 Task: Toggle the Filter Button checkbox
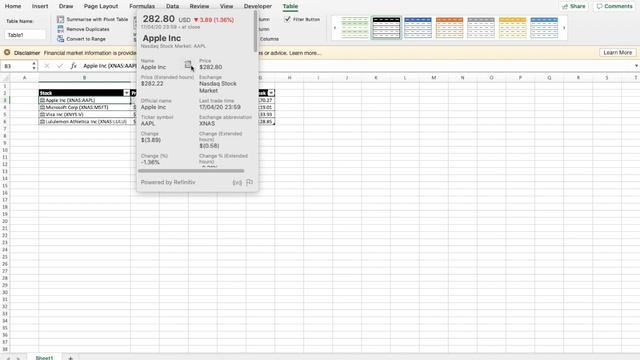tap(287, 19)
